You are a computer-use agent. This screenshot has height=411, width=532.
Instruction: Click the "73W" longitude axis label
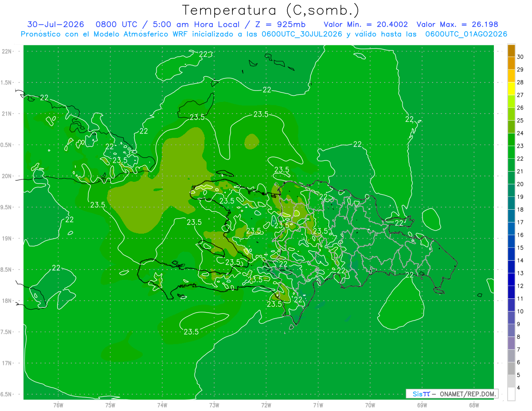coord(214,405)
